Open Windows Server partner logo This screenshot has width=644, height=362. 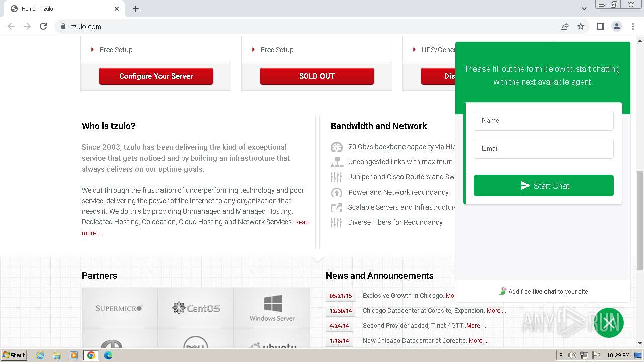(x=272, y=308)
